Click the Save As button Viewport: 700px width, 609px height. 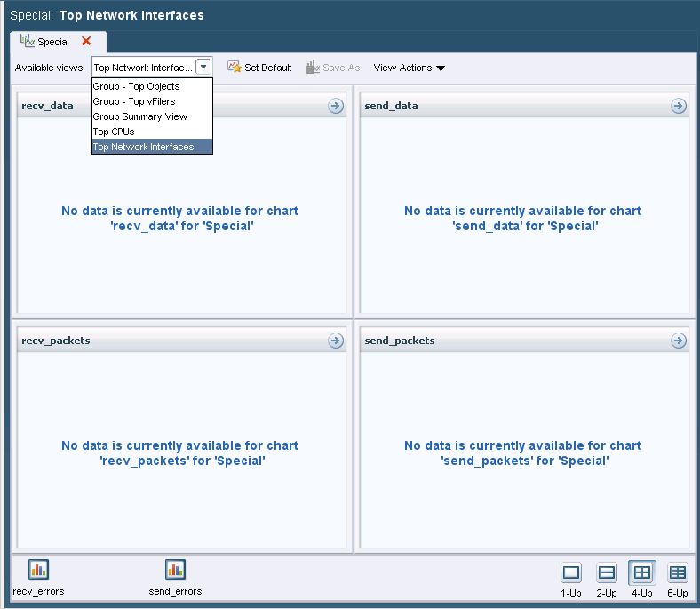pyautogui.click(x=332, y=68)
